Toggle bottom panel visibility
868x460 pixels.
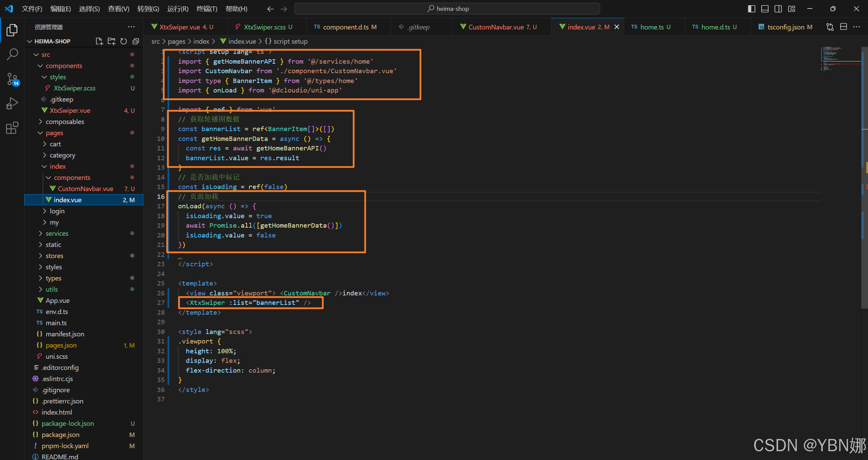tap(765, 9)
